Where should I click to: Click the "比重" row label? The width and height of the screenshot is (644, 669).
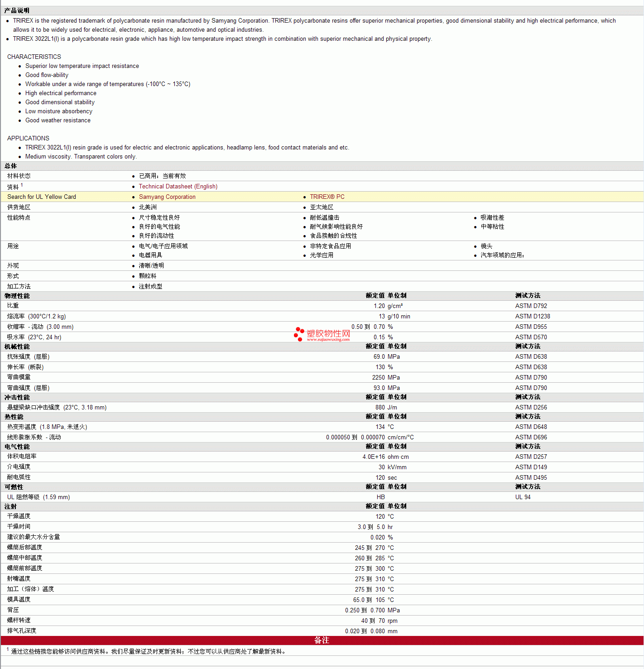click(13, 306)
